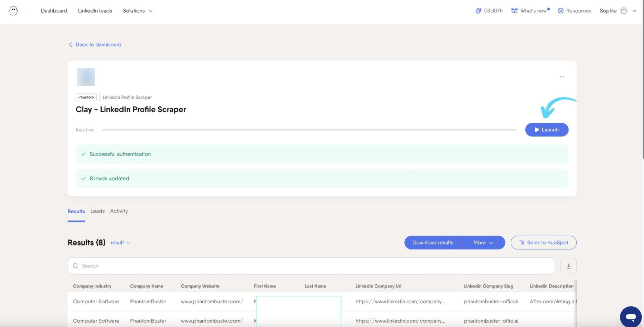Click the Download results button
Viewport: 644px width, 327px height.
[433, 243]
